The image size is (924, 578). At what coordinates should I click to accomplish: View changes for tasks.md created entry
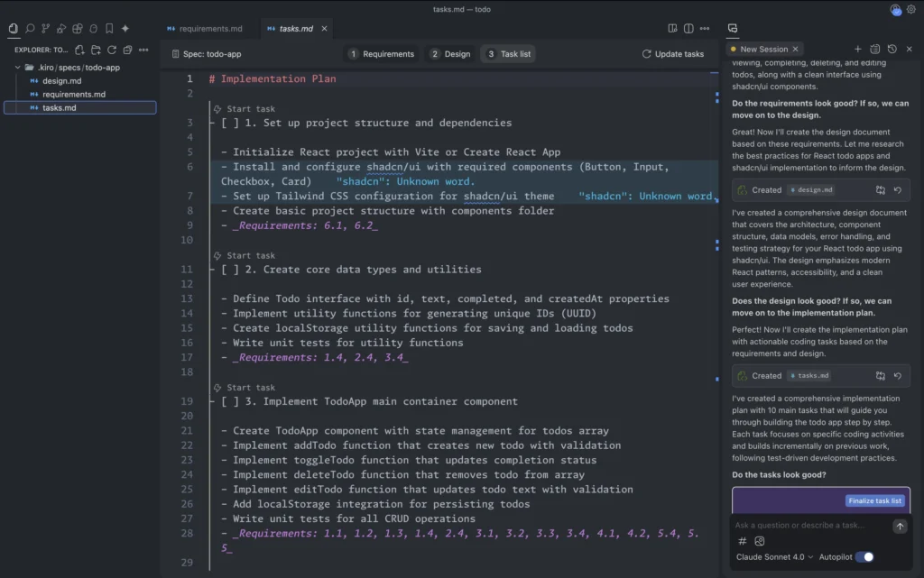tap(880, 375)
